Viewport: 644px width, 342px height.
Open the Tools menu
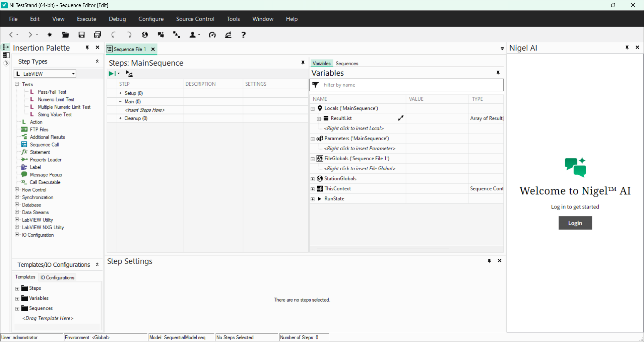pyautogui.click(x=233, y=19)
